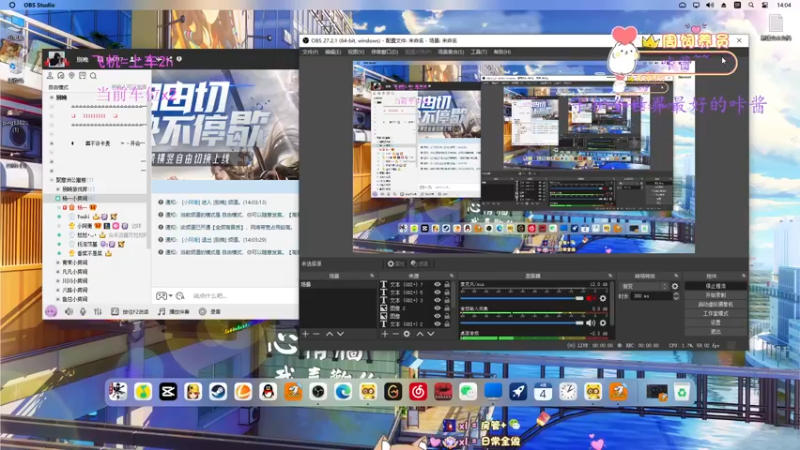The image size is (800, 450).
Task: Click the Spotlight search icon in macOS menu bar
Action: (751, 5)
